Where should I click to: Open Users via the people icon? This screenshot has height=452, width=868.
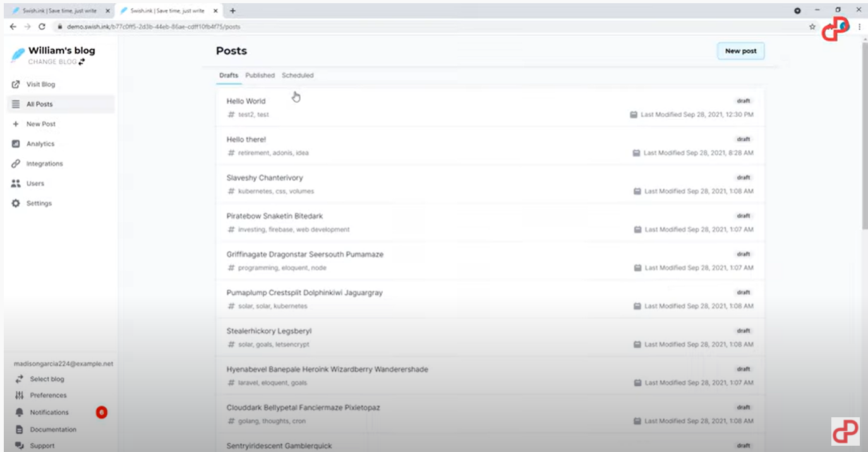coord(15,183)
